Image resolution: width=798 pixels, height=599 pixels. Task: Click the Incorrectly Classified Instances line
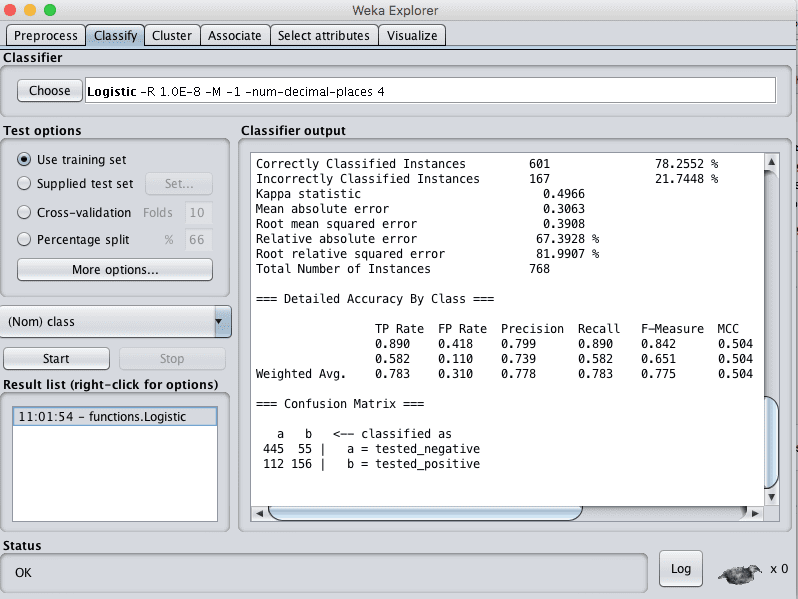pyautogui.click(x=487, y=179)
